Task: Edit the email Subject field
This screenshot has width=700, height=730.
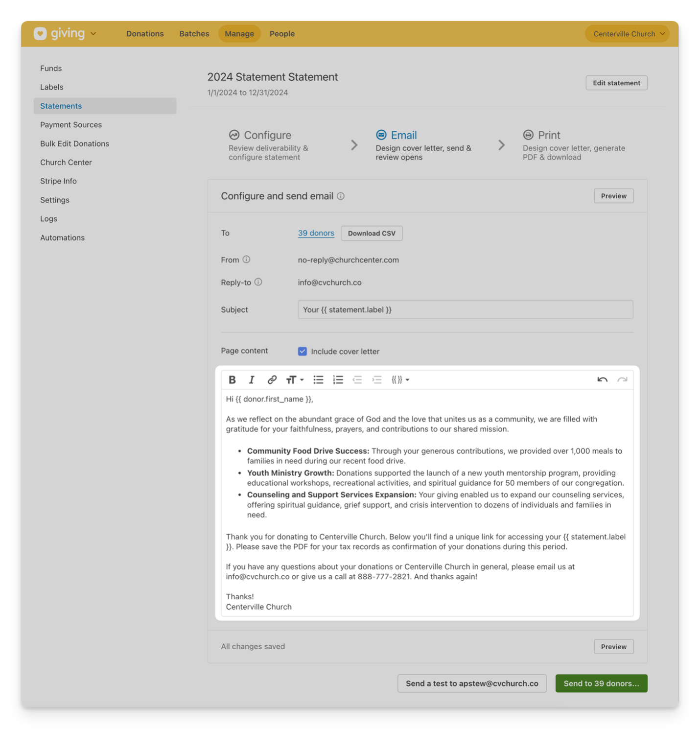Action: click(465, 309)
